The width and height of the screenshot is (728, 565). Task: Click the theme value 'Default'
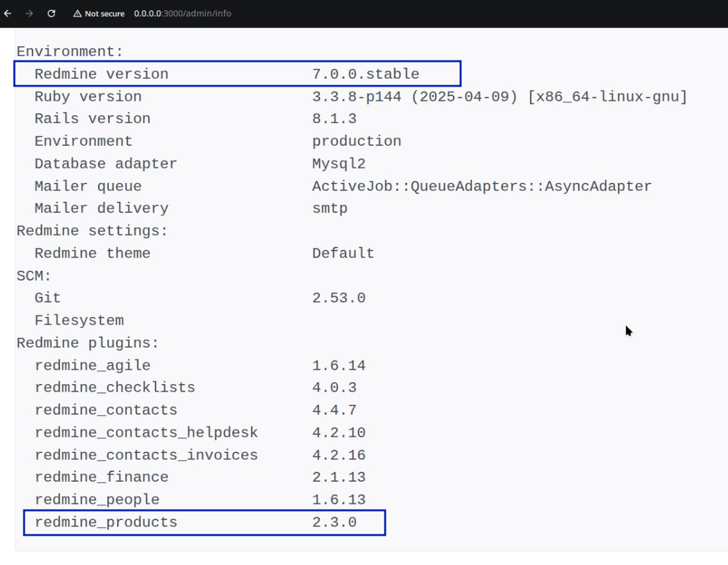343,254
